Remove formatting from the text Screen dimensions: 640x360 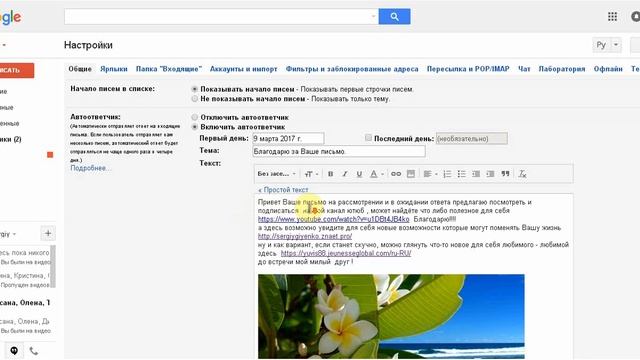pyautogui.click(x=522, y=174)
